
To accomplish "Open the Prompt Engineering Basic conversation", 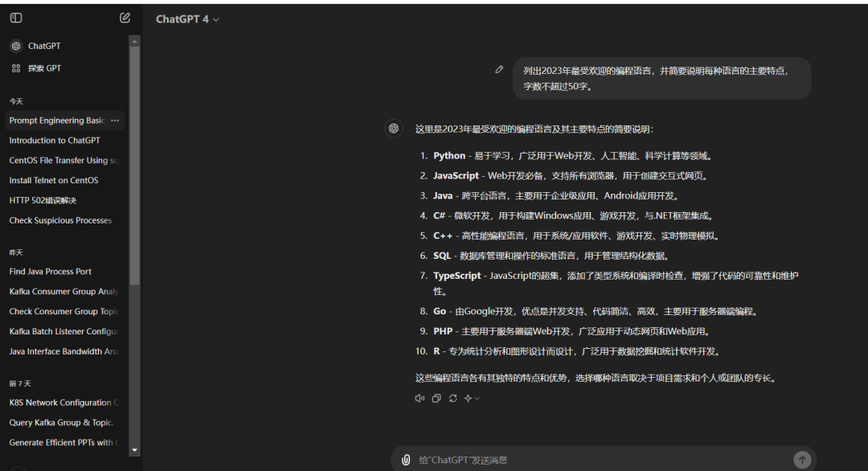I will click(57, 120).
